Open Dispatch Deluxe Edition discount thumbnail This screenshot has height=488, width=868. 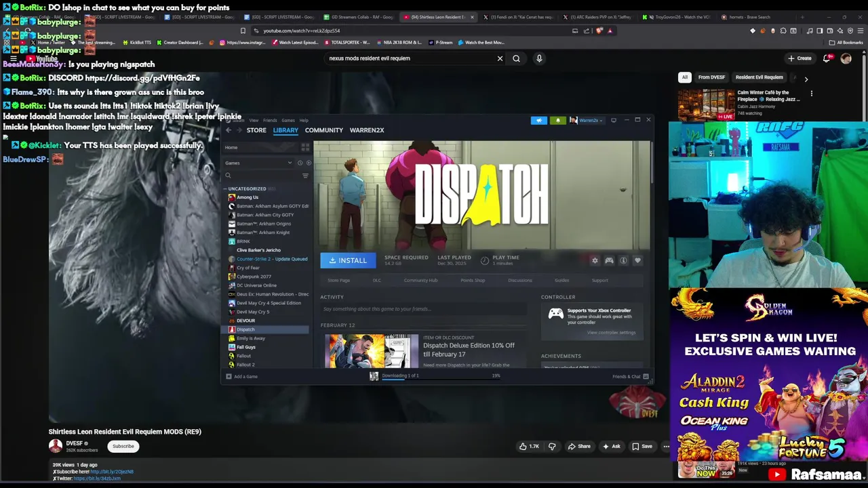point(372,351)
